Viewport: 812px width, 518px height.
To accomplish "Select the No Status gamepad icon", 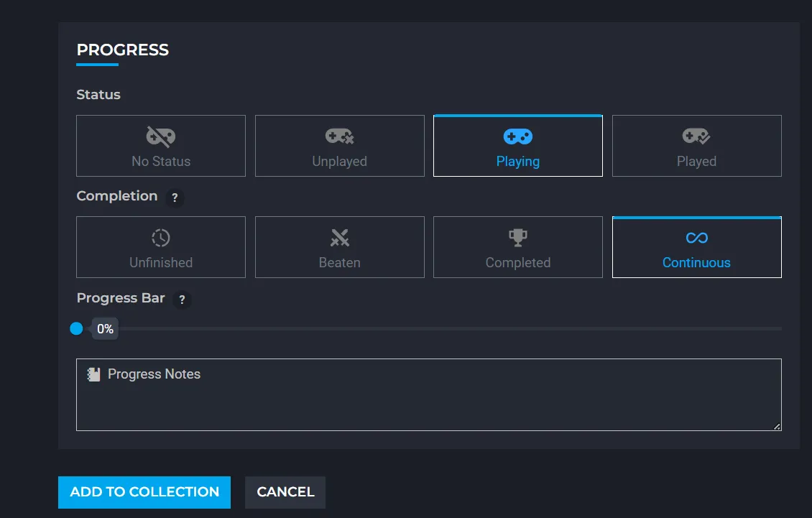I will (x=160, y=136).
